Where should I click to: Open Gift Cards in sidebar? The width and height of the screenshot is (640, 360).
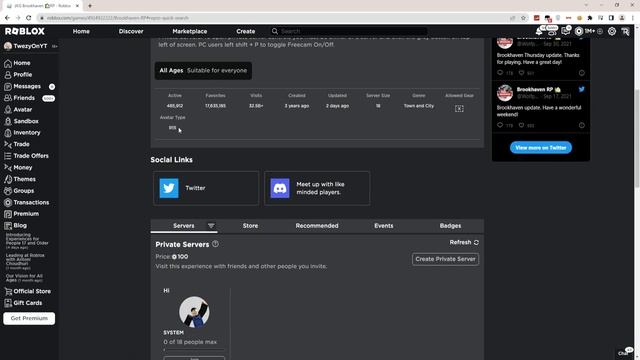[23, 303]
